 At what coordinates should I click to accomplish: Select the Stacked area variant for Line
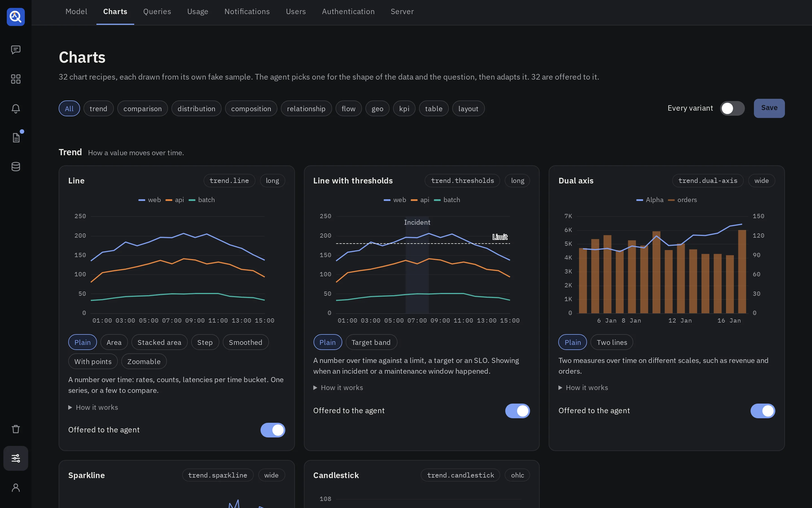point(159,342)
